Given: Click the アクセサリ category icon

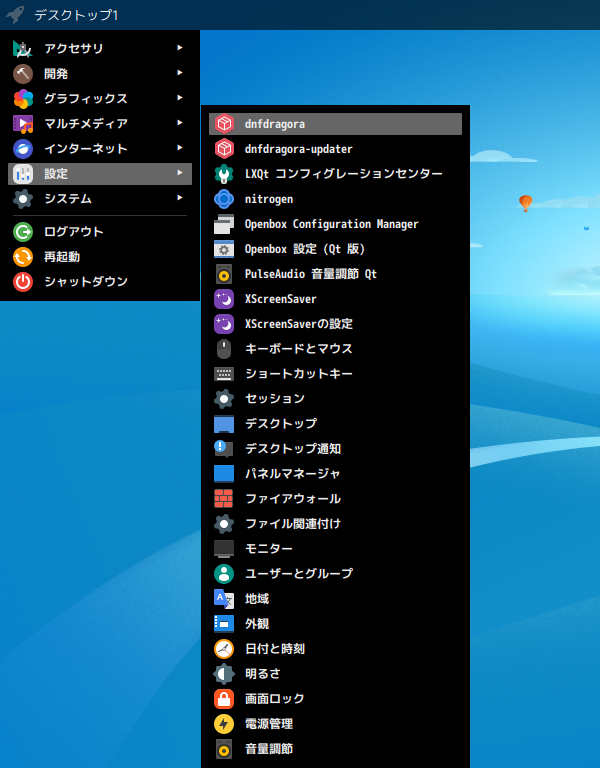Looking at the screenshot, I should pos(23,48).
